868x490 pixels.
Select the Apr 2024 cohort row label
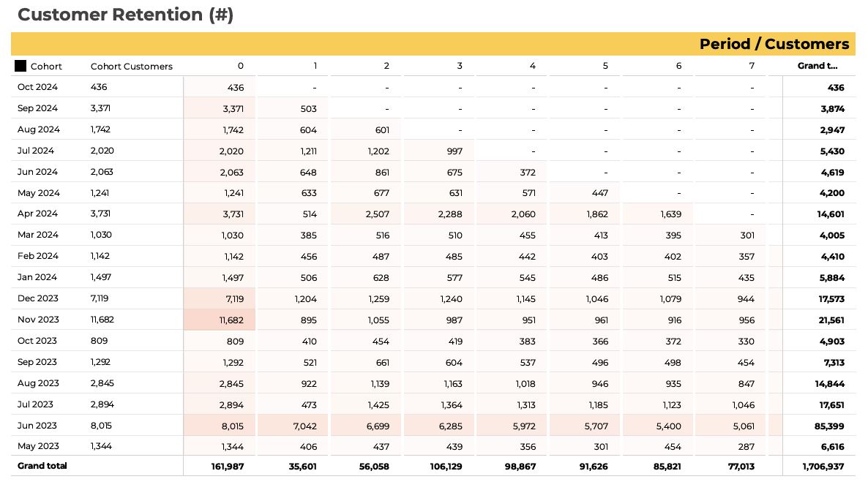(37, 214)
